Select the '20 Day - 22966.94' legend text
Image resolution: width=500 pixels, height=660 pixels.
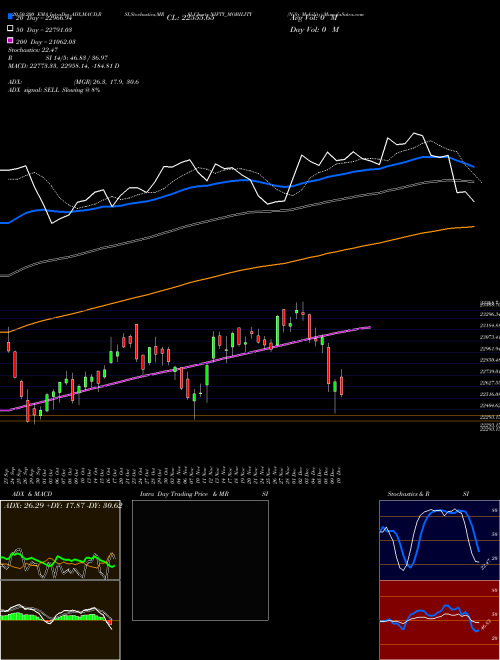point(44,18)
